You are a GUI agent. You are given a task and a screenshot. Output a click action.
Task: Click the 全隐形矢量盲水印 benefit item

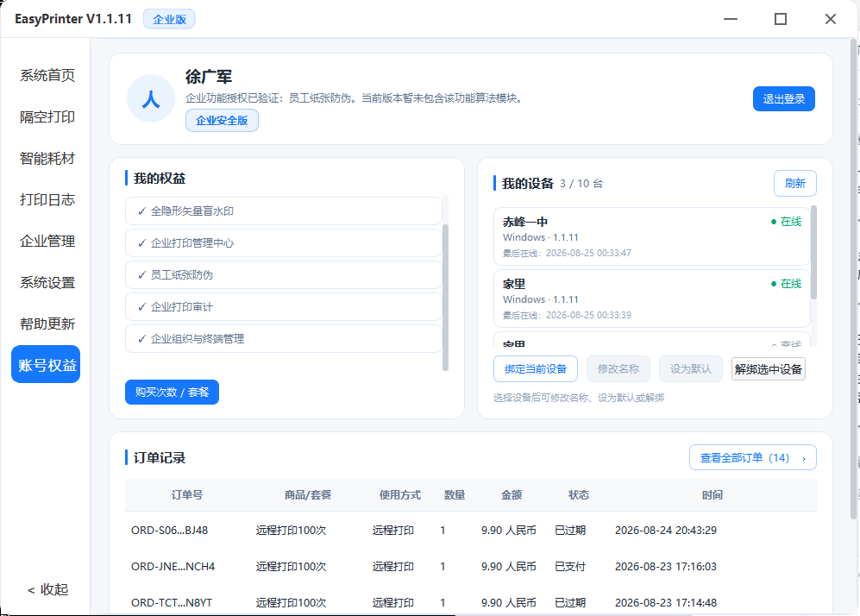click(284, 211)
